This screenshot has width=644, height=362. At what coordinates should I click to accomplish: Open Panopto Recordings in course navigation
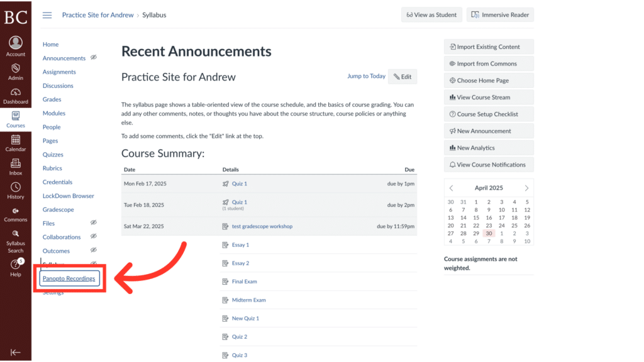pos(69,278)
